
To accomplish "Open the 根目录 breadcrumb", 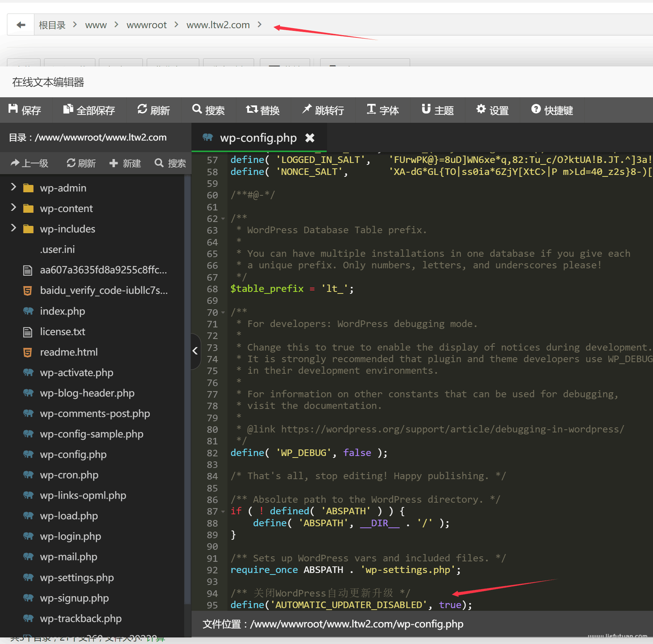I will 52,25.
